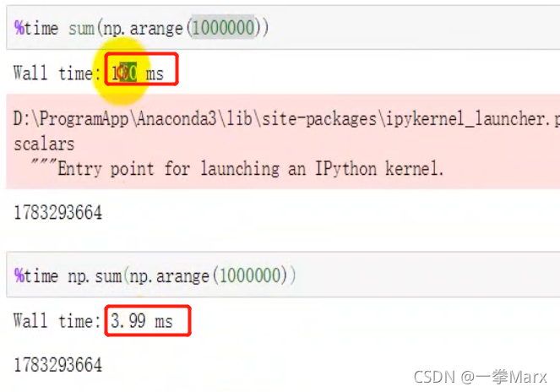Select the highlighted 1000000 in first cell
This screenshot has width=560, height=392.
pos(223,28)
